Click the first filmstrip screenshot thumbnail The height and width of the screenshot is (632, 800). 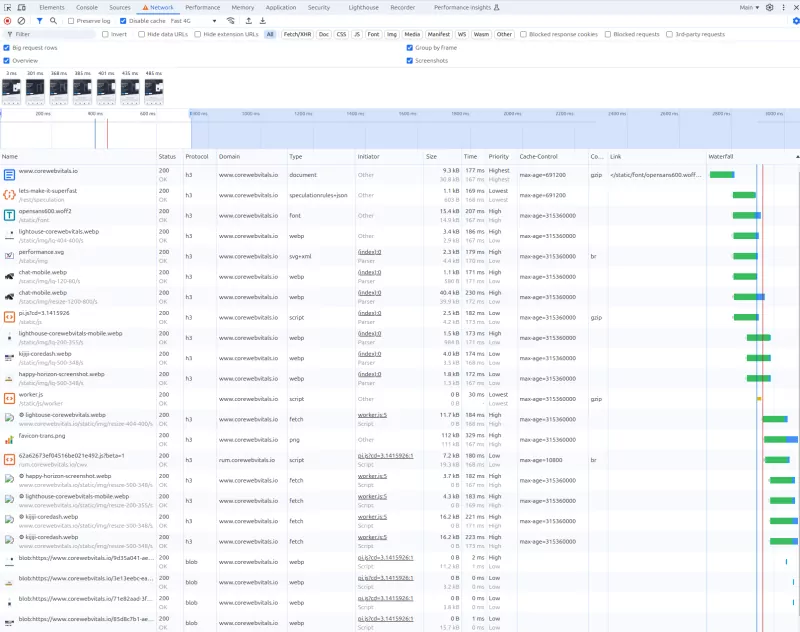point(12,92)
